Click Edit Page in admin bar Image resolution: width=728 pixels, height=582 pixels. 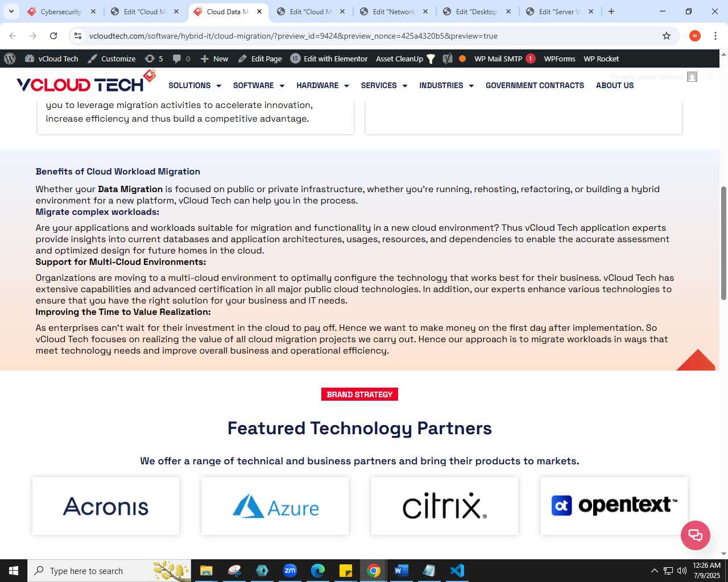260,59
